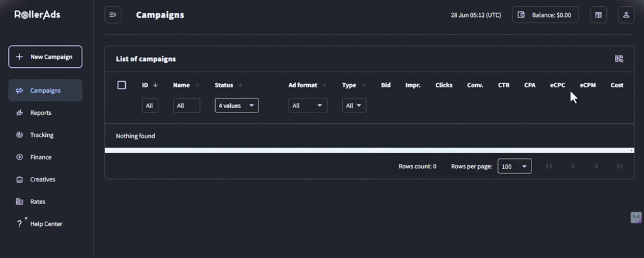Open the Tracking menu item
The height and width of the screenshot is (258, 644).
coord(42,135)
